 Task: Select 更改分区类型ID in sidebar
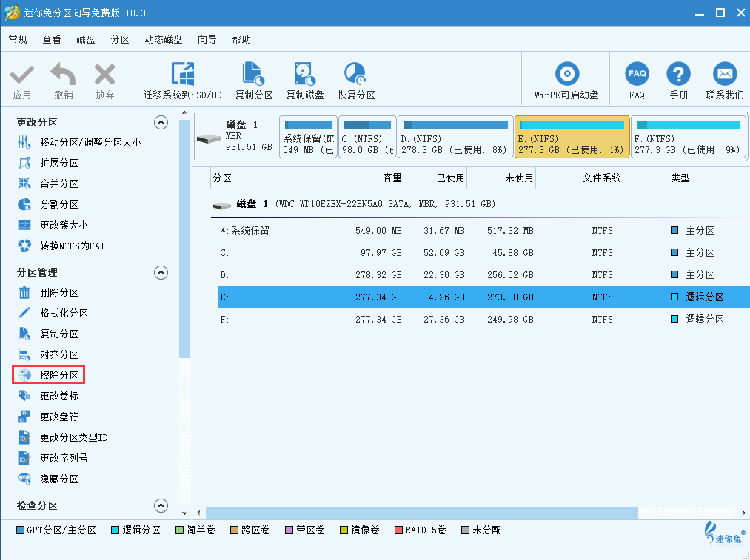pyautogui.click(x=63, y=437)
